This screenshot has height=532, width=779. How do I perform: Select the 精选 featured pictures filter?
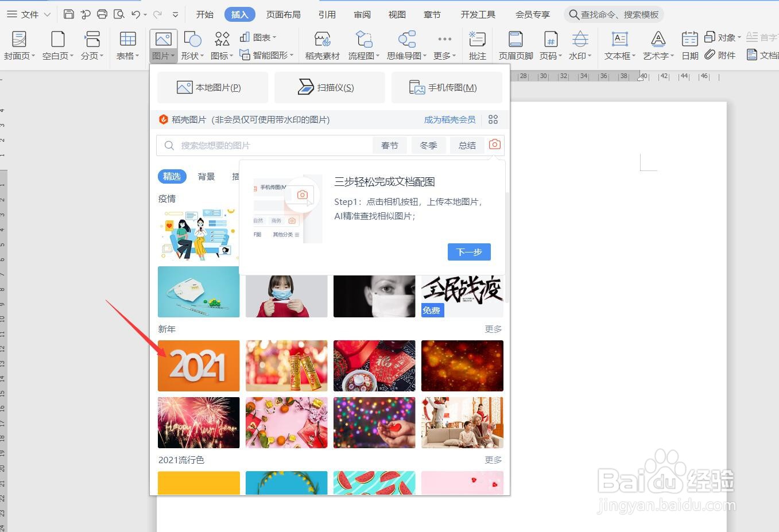[x=171, y=176]
